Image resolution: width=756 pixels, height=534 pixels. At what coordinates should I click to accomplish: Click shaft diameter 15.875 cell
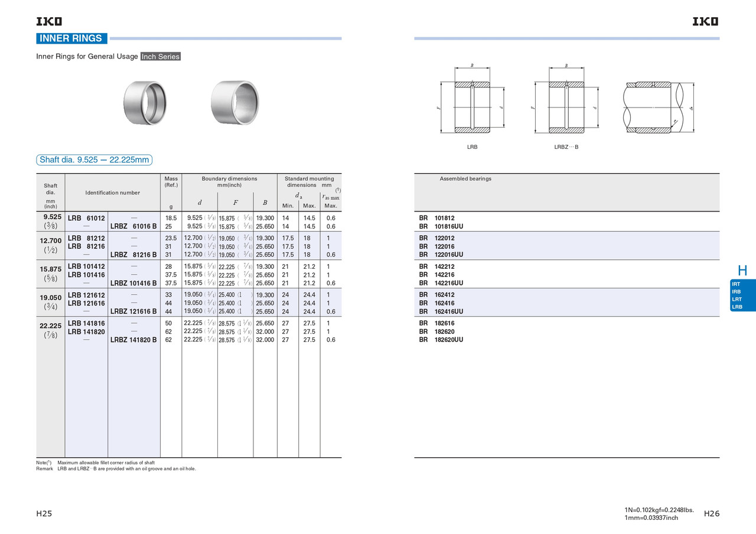tap(51, 274)
